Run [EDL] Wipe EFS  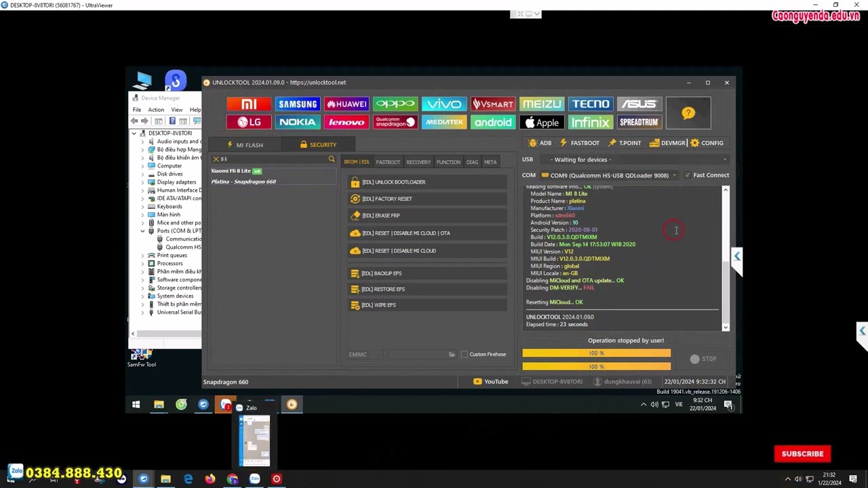428,305
